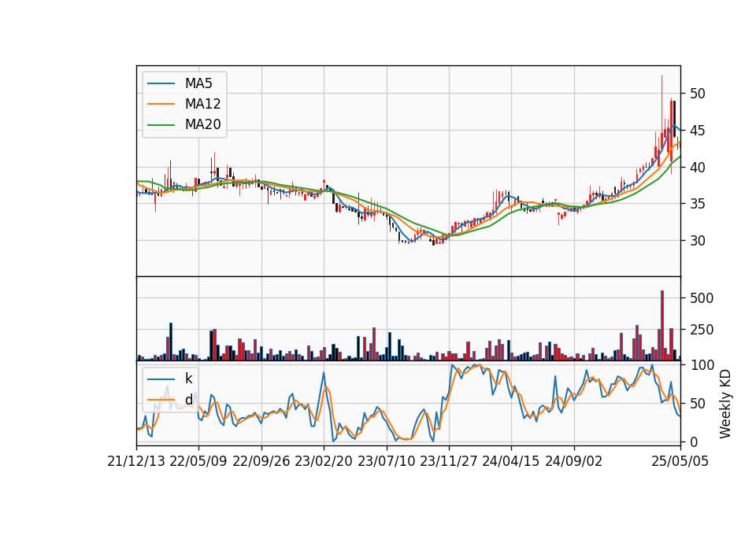The height and width of the screenshot is (543, 756).
Task: Click the tallest volume bar above 500
Action: coord(662,325)
